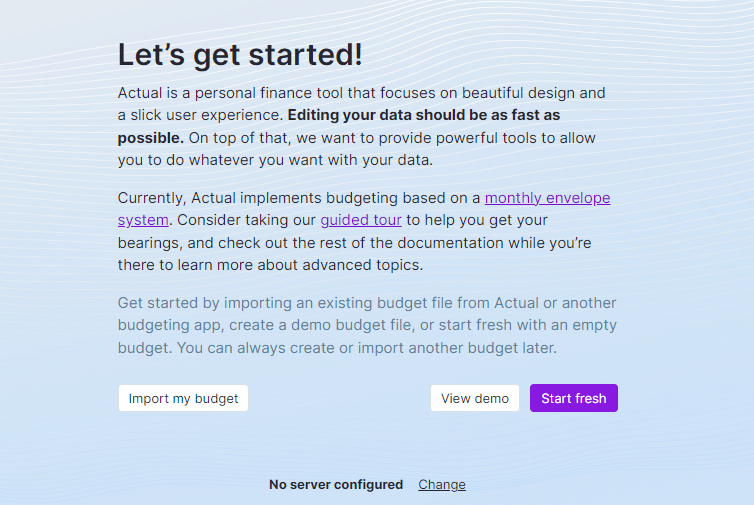Open the demo with View demo
This screenshot has width=754, height=505.
[x=475, y=398]
